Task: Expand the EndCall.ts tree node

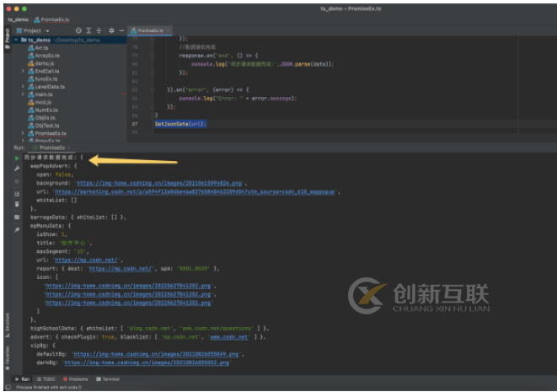Action: [x=23, y=71]
